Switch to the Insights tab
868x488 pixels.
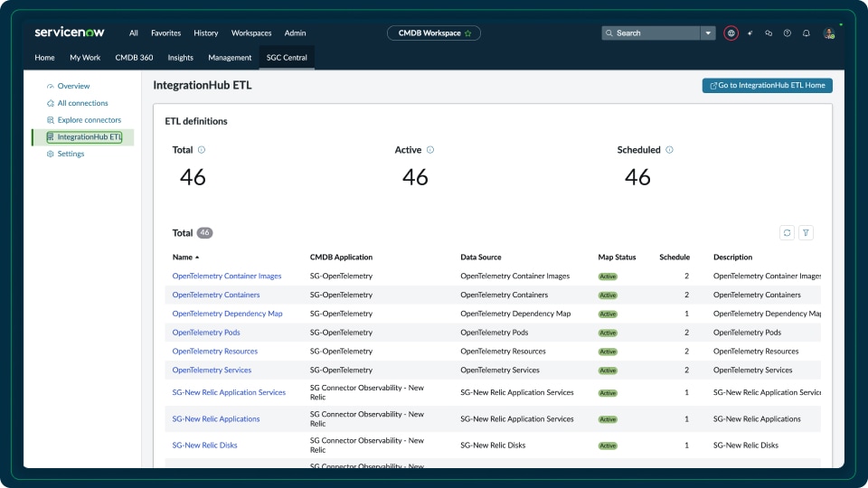[181, 58]
